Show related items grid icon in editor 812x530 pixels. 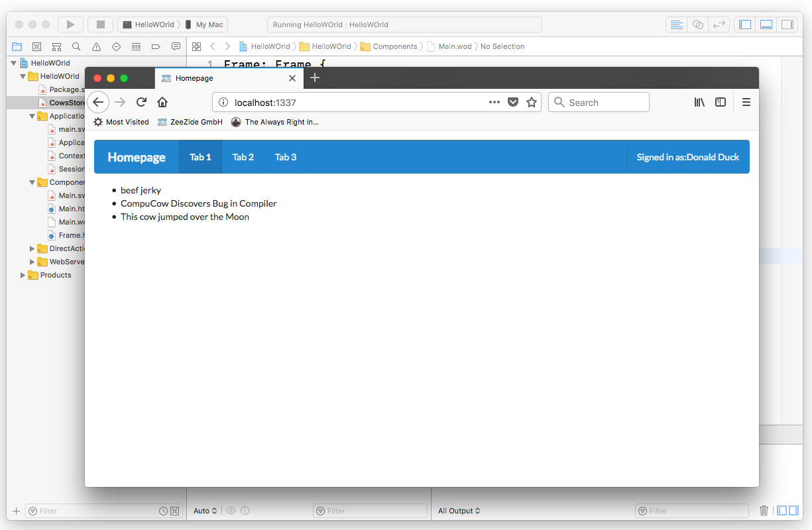coord(196,46)
